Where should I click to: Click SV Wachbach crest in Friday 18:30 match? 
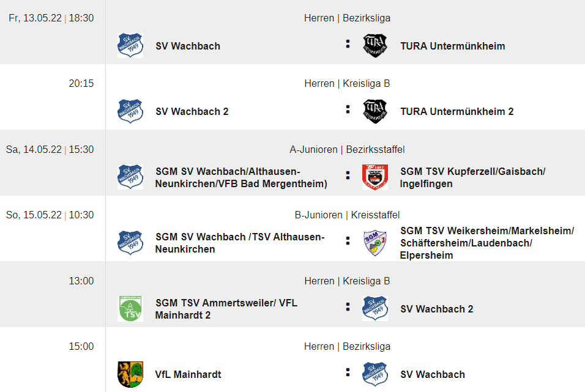[130, 46]
